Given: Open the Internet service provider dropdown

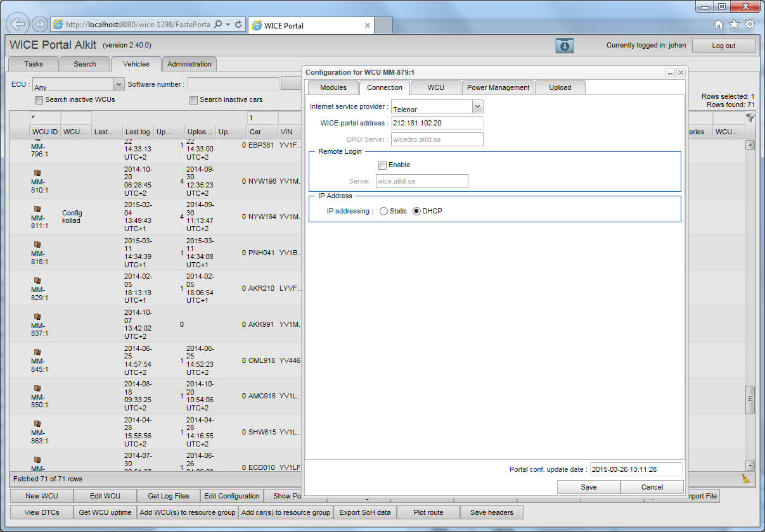Looking at the screenshot, I should coord(477,107).
